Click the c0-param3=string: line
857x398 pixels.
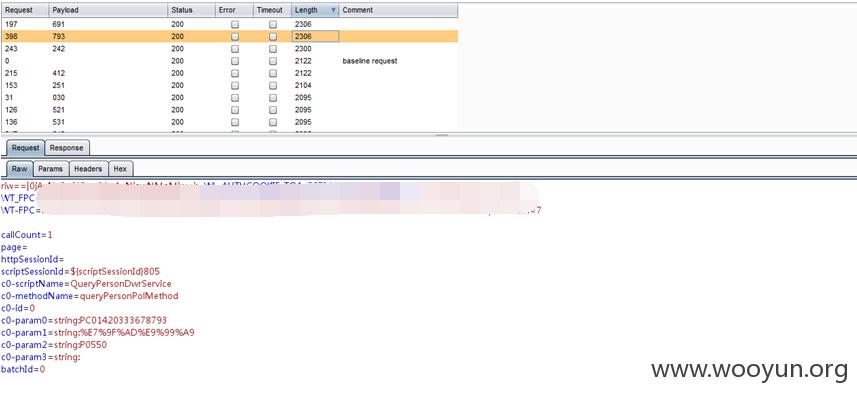tap(41, 357)
